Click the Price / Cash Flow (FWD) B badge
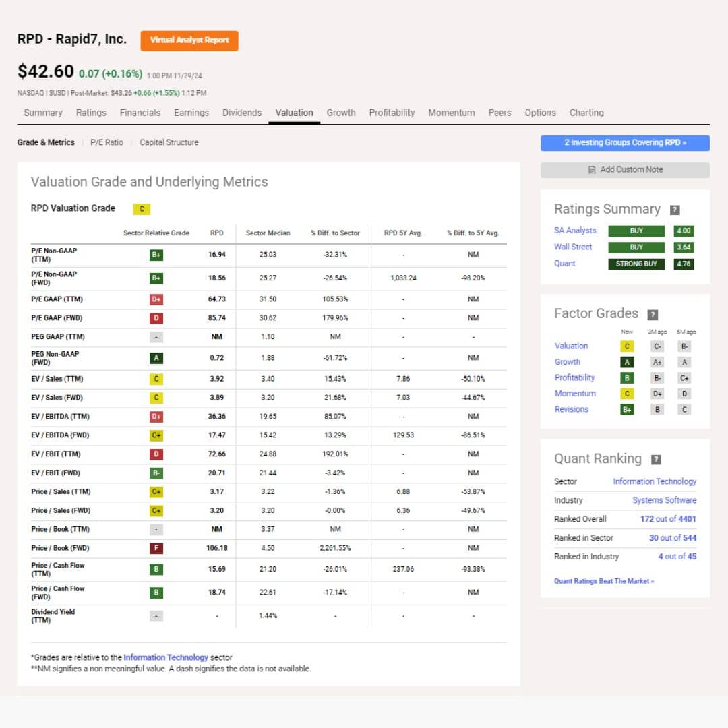The image size is (728, 728). tap(156, 593)
